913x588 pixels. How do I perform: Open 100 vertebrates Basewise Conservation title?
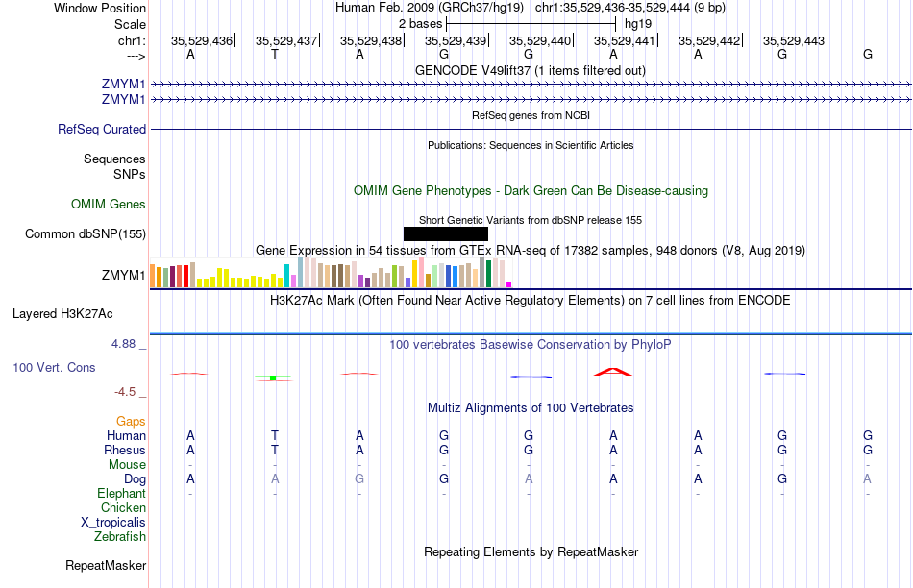click(x=531, y=344)
